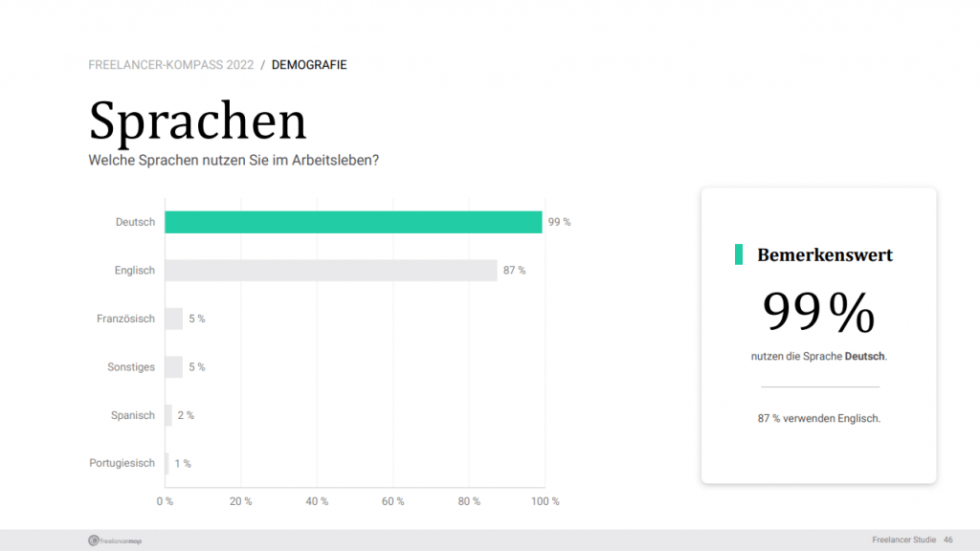Click the Bemerkenswert card title
The width and height of the screenshot is (980, 551).
825,254
